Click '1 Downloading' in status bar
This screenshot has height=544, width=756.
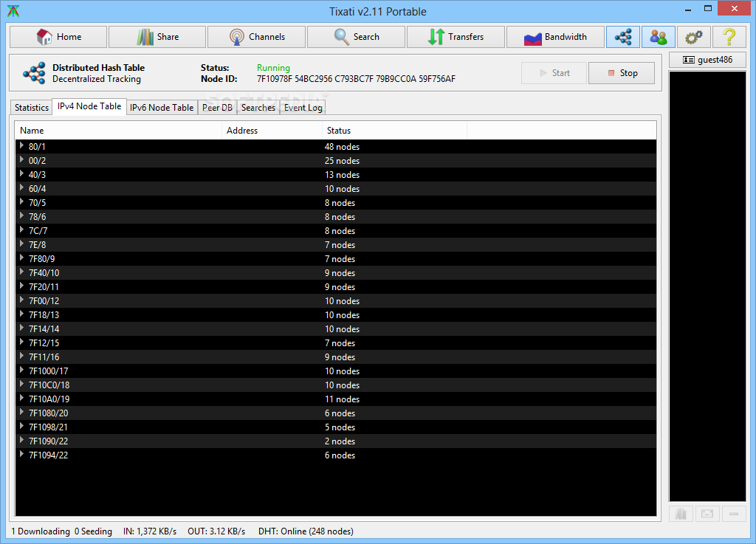click(x=41, y=531)
